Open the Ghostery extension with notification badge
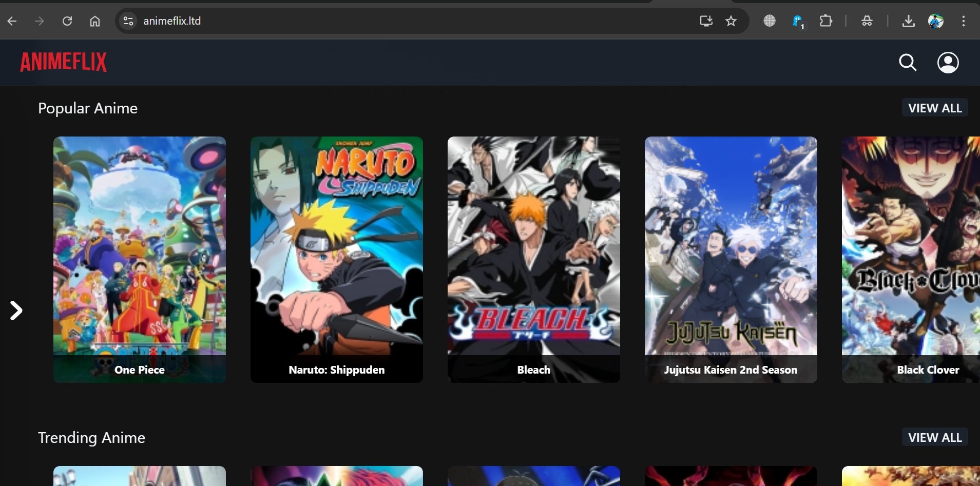 797,21
